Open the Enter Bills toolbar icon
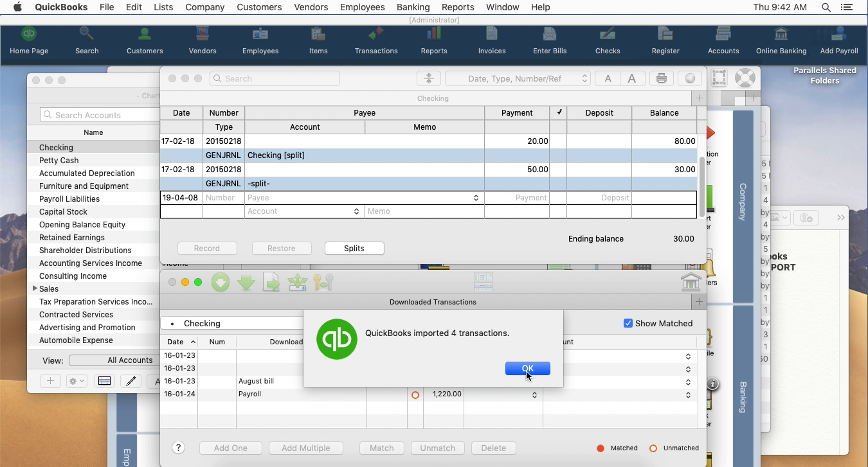868x467 pixels. coord(550,40)
